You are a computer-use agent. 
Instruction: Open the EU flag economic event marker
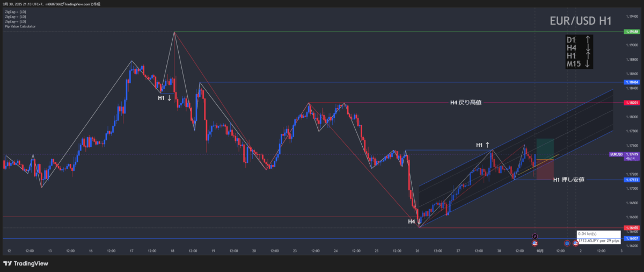coord(567,243)
